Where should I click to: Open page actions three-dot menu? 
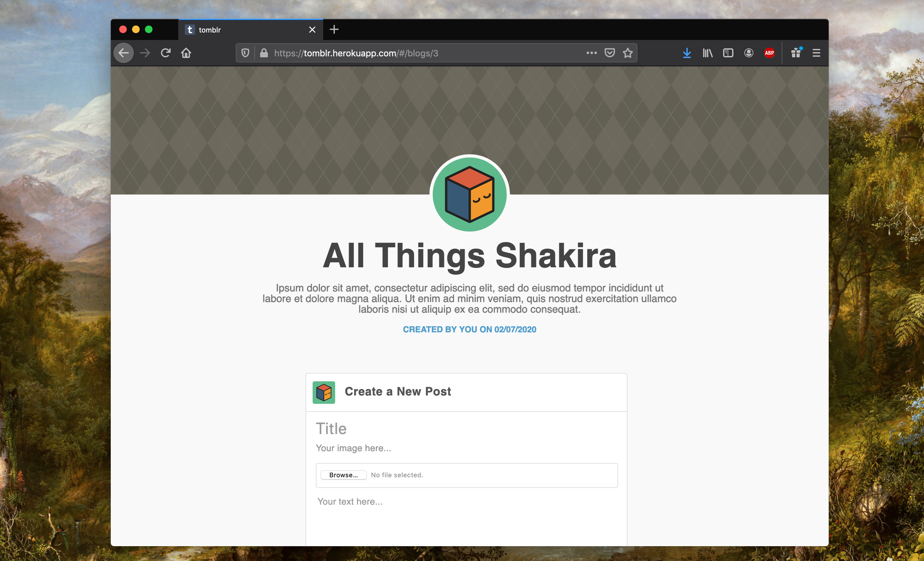point(591,53)
